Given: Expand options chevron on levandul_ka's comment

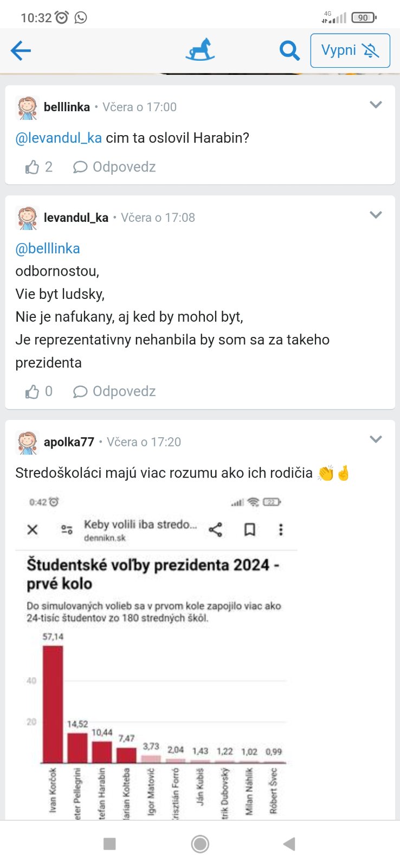Looking at the screenshot, I should click(x=376, y=215).
